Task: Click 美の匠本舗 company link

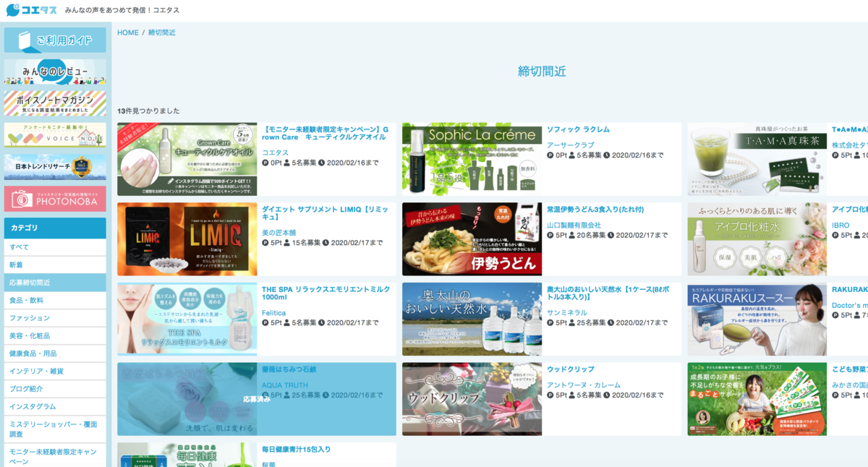Action: pyautogui.click(x=280, y=233)
